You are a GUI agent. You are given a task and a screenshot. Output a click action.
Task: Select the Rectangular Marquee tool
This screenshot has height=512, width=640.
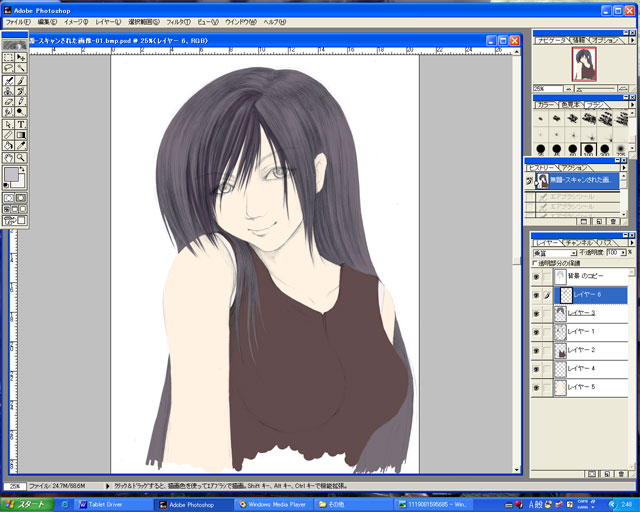[x=9, y=58]
